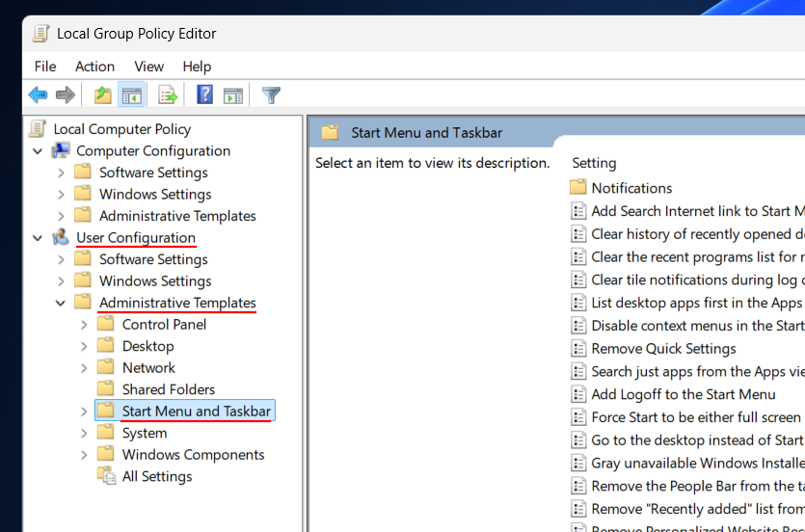Open the Action menu
Viewport: 805px width, 532px height.
pos(94,66)
